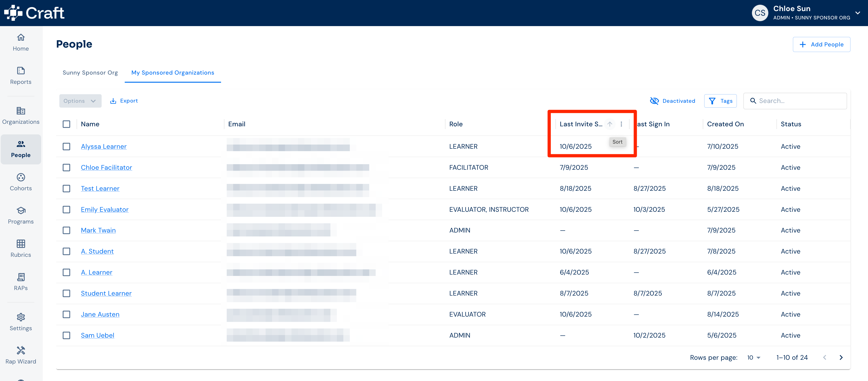Click the EVALUATOR, INSTRUCTOR role cell
This screenshot has width=868, height=381.
coord(489,209)
